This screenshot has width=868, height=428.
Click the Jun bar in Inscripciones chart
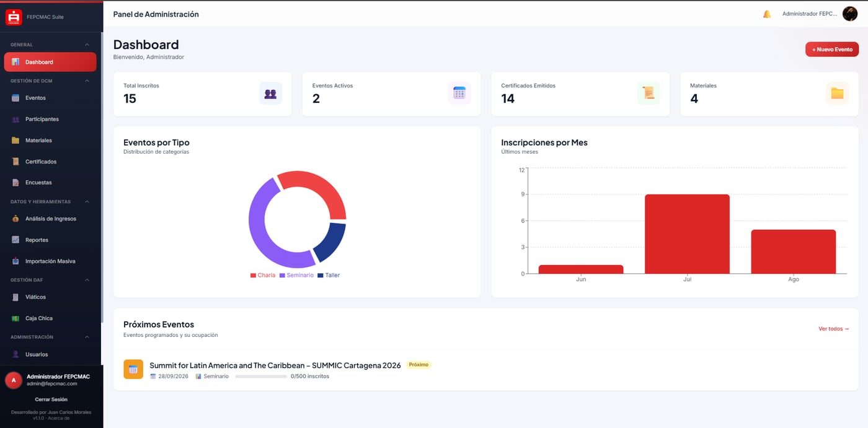pyautogui.click(x=581, y=269)
